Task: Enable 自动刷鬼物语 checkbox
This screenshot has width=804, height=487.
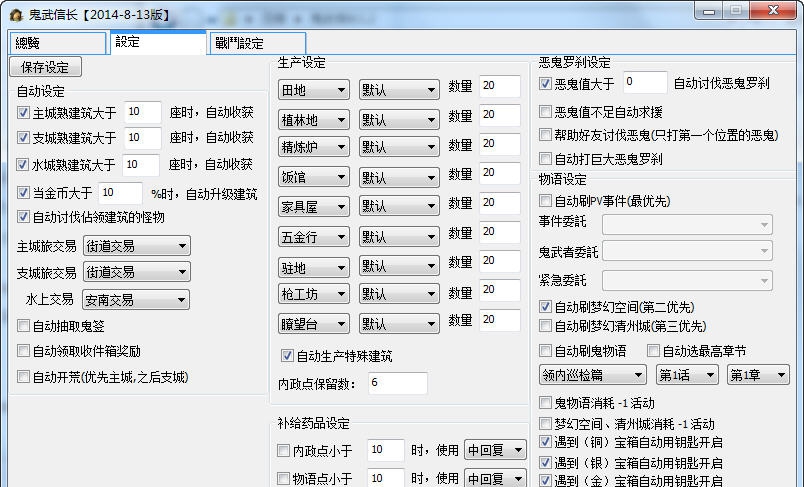Action: pos(545,351)
